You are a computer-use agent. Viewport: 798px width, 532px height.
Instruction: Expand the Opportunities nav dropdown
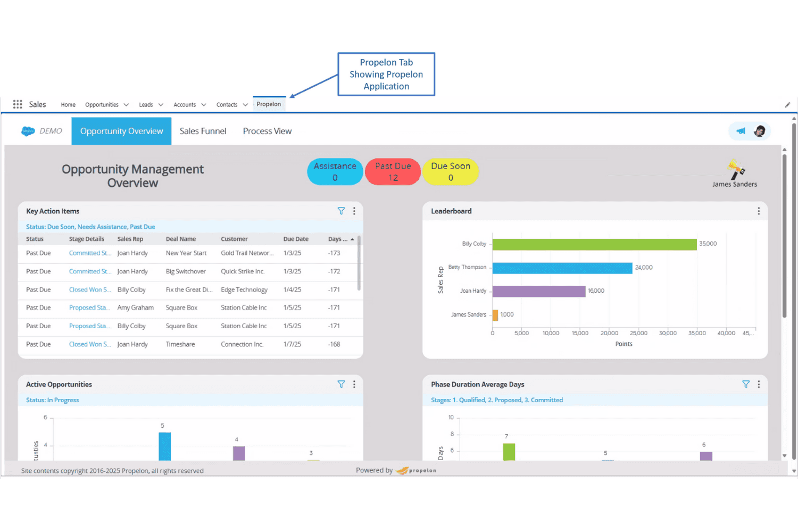(x=126, y=105)
